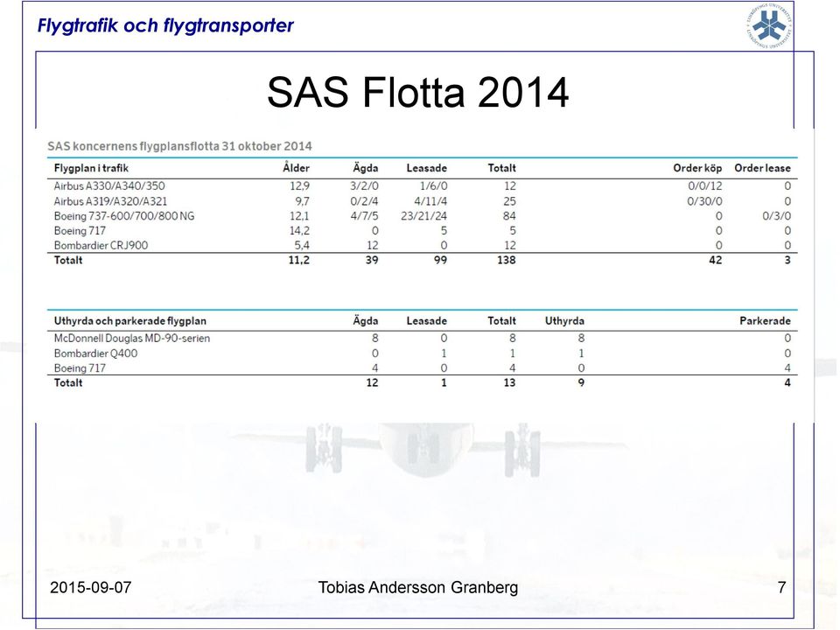Click the Airbus A319 total '25'

pyautogui.click(x=509, y=201)
